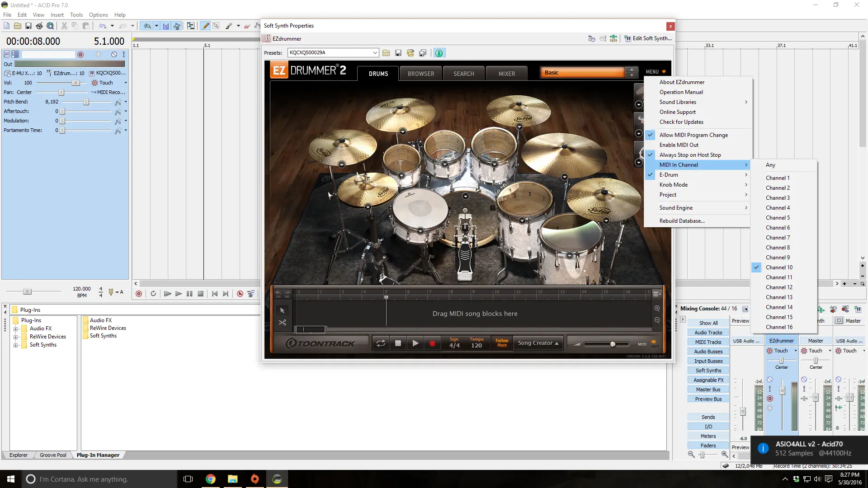Select the arrow tool in EZdrummer song track

[x=283, y=310]
